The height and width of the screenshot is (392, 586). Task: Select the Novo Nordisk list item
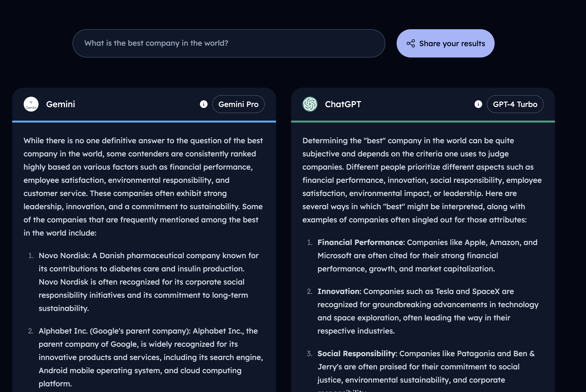tap(148, 282)
